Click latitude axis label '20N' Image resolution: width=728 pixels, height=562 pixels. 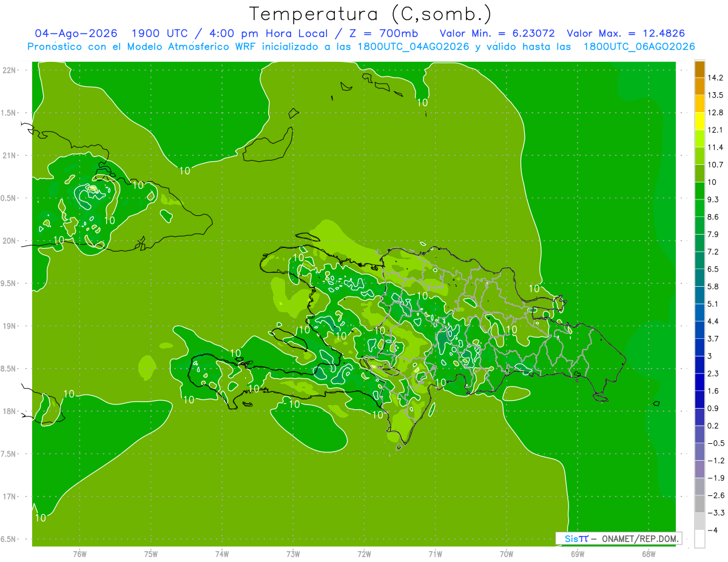[10, 241]
